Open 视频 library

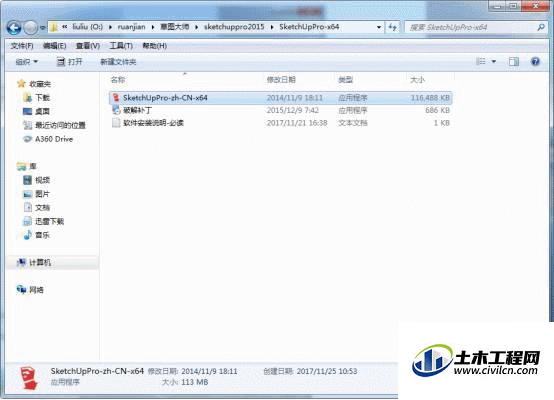coord(37,180)
